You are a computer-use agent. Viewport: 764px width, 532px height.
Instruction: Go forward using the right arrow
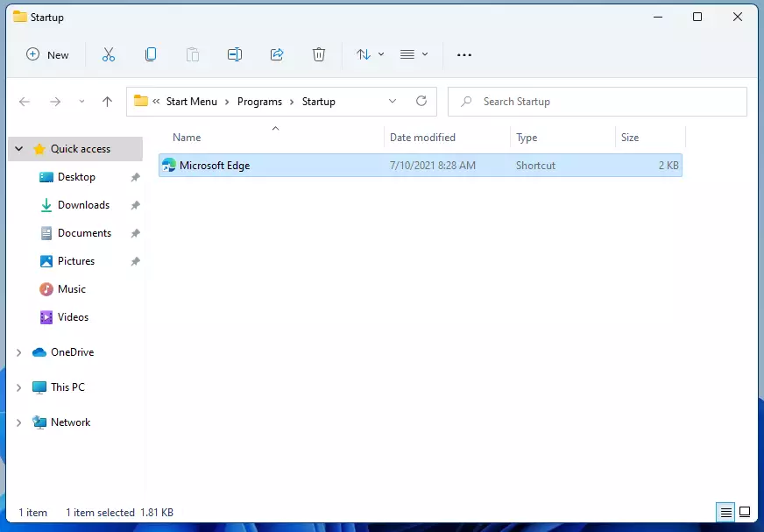coord(55,102)
